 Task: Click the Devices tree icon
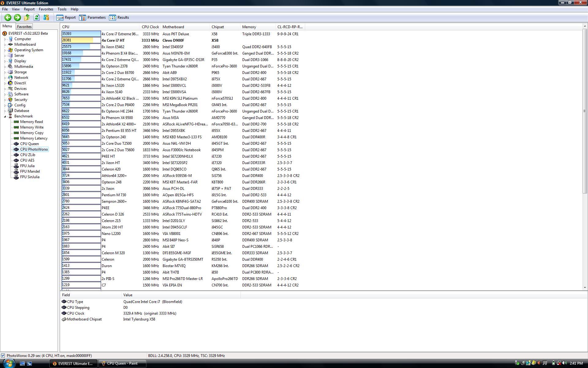tap(10, 89)
